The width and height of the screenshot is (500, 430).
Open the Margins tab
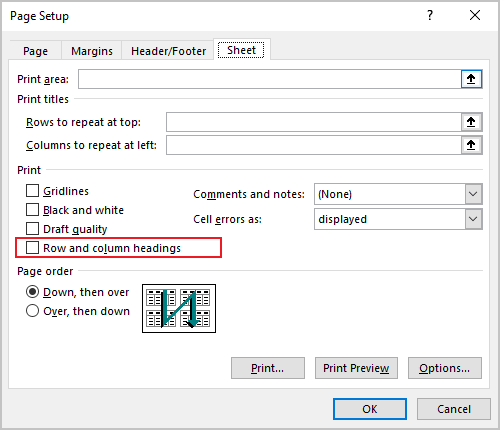coord(92,51)
